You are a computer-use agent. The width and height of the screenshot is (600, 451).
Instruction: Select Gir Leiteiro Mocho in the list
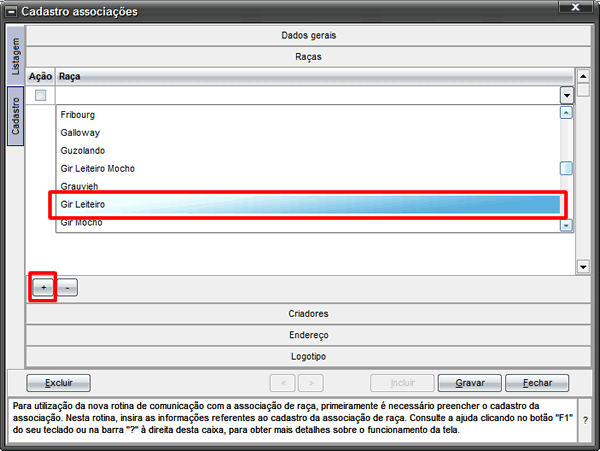(x=308, y=169)
